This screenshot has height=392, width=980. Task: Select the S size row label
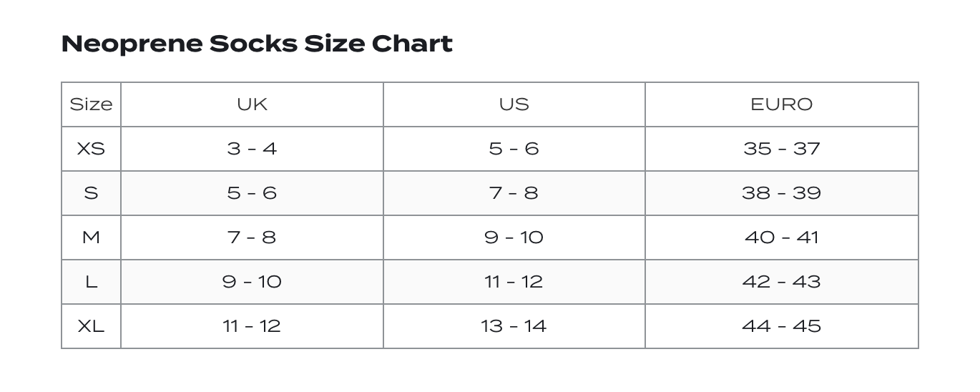(x=91, y=193)
